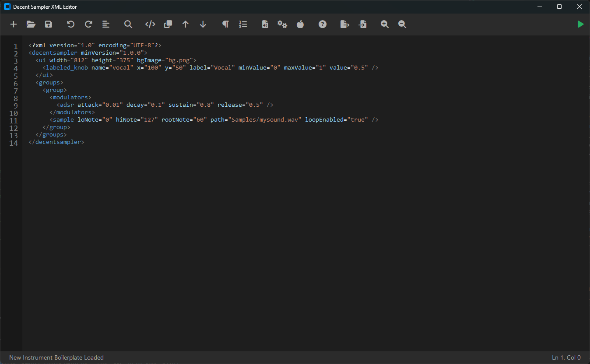Screen dimensions: 590x364
Task: Click the align-left text format icon
Action: [106, 24]
